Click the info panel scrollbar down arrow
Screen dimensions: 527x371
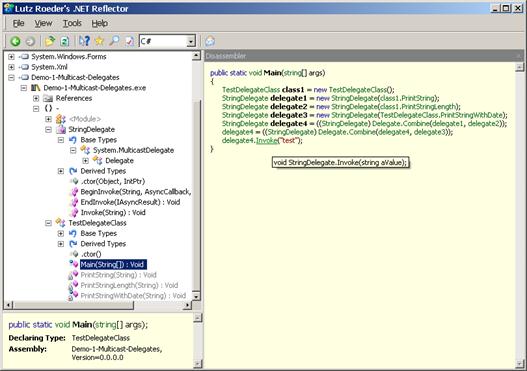198,363
